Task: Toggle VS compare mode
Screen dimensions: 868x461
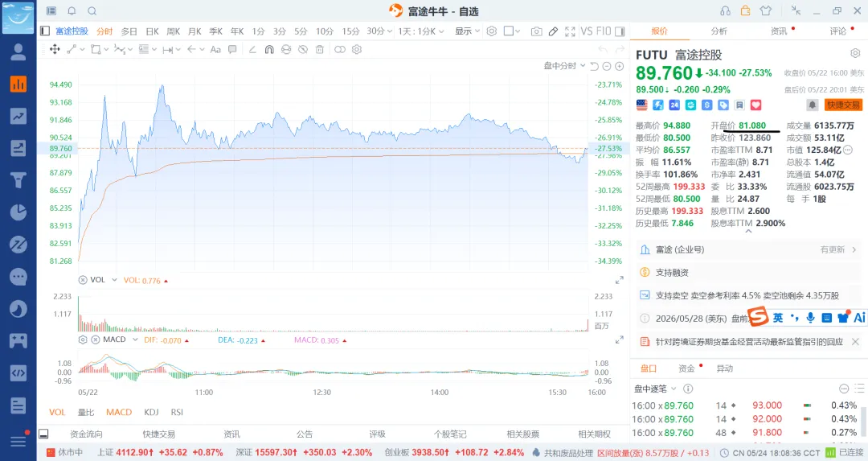Action: coord(586,31)
